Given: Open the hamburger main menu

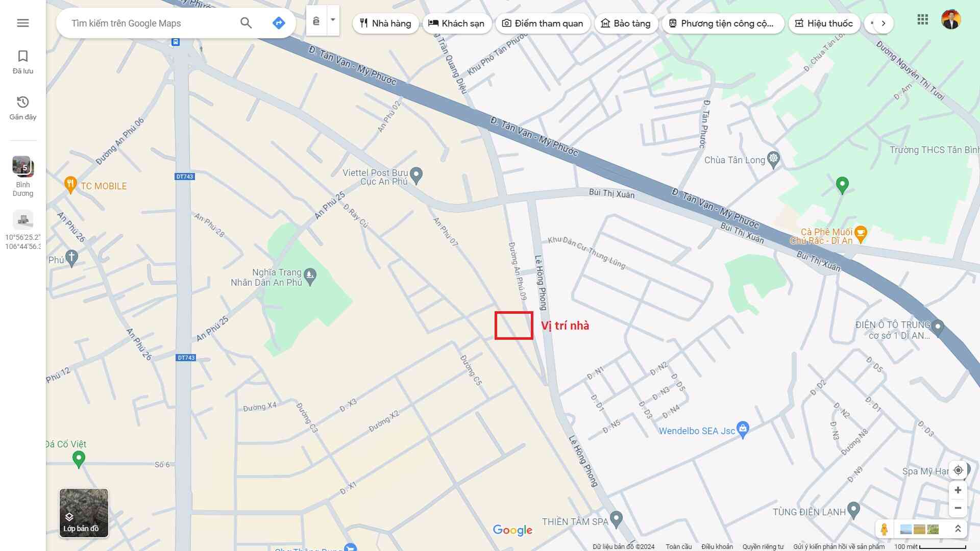Looking at the screenshot, I should point(23,23).
